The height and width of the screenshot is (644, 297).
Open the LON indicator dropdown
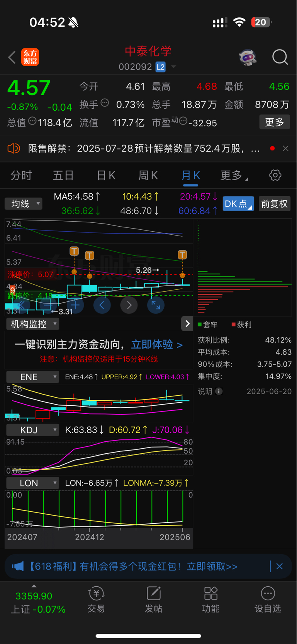[x=32, y=483]
